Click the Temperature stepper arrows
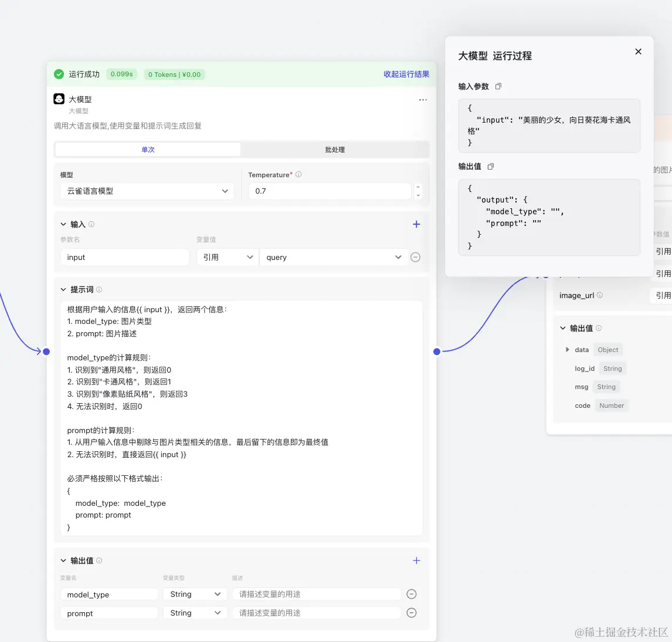 coord(418,191)
